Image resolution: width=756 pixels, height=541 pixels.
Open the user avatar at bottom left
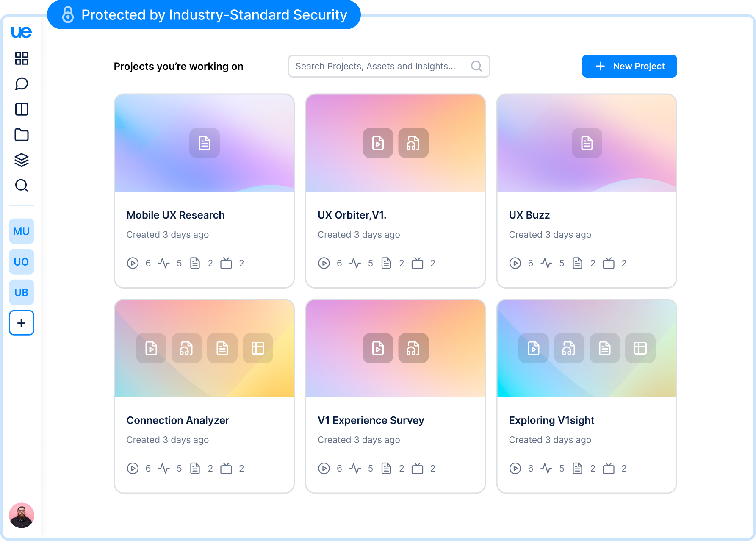[22, 516]
